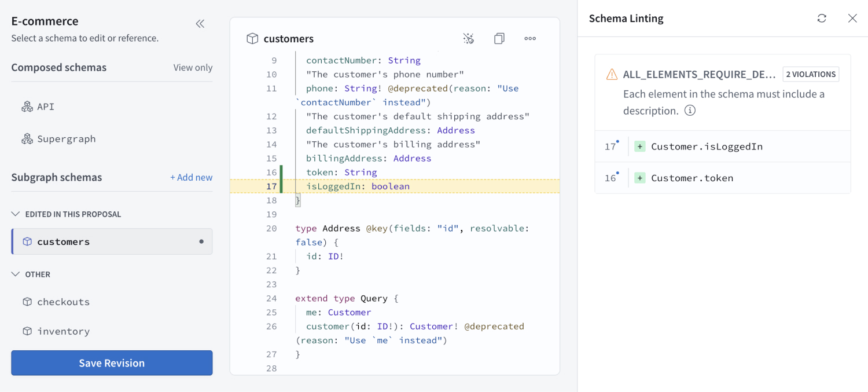The width and height of the screenshot is (868, 392).
Task: Collapse the EDITED IN THIS PROPOSAL section
Action: click(x=16, y=214)
